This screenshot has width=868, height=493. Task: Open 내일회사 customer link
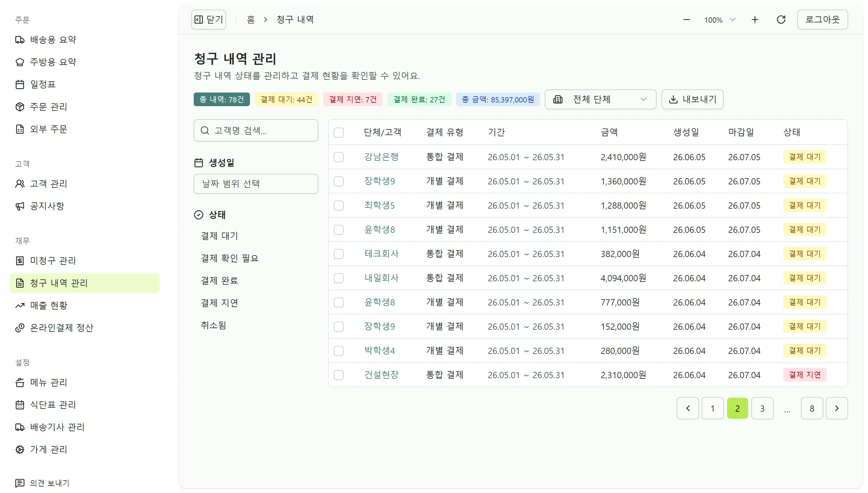click(x=381, y=278)
